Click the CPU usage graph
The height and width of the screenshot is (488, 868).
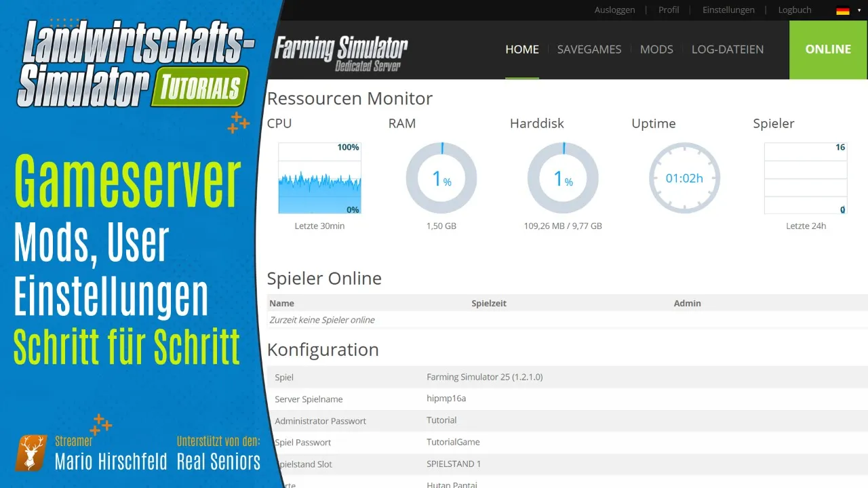(319, 178)
